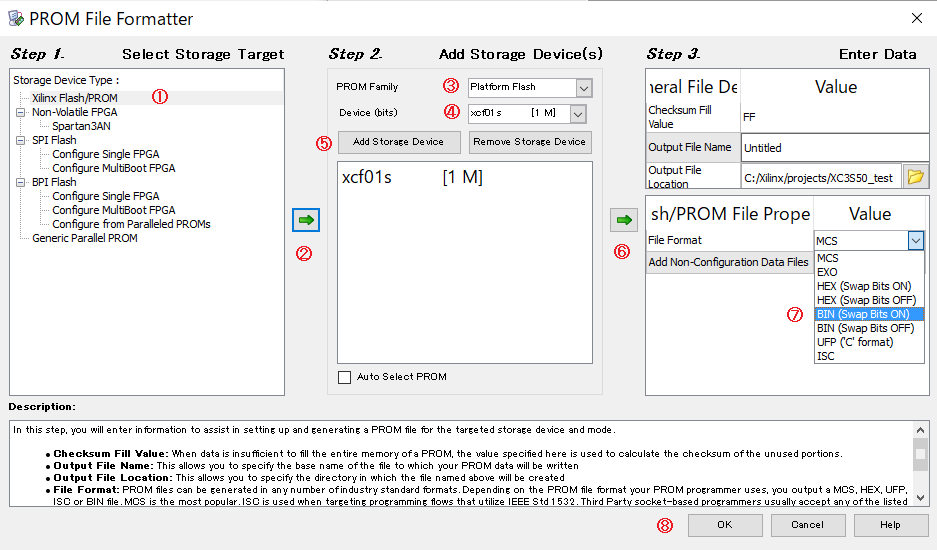Select Configure Single FPGA under BPI Flash
The image size is (937, 550).
[x=106, y=196]
